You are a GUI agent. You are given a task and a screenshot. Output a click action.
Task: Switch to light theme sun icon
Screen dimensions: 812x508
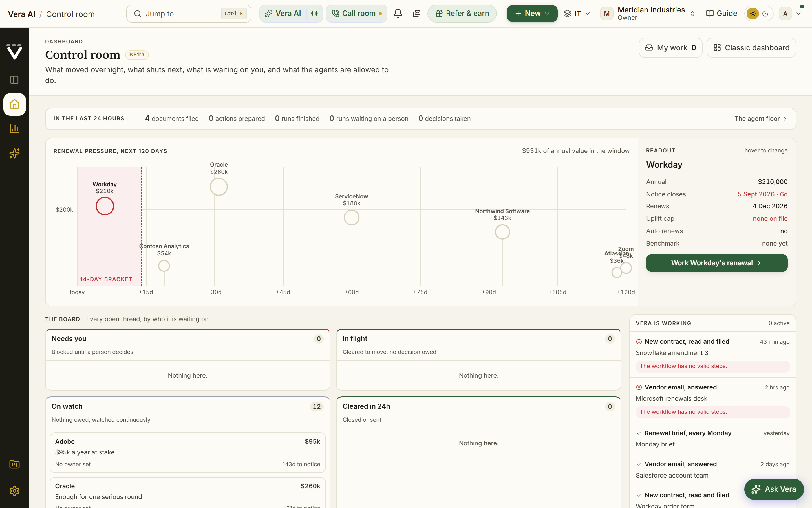coord(753,14)
